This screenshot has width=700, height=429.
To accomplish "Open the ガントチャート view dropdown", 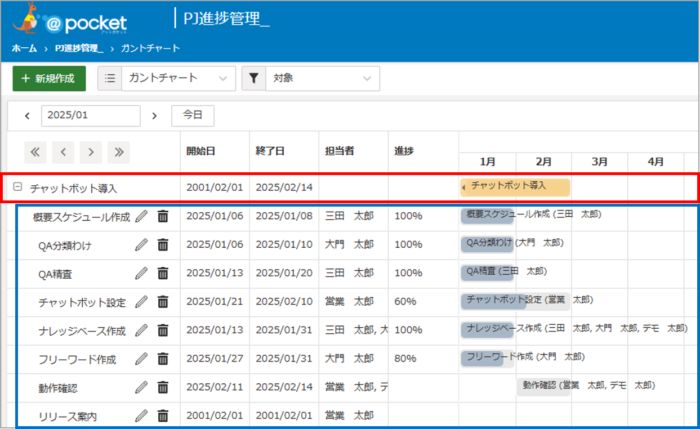I will [178, 79].
